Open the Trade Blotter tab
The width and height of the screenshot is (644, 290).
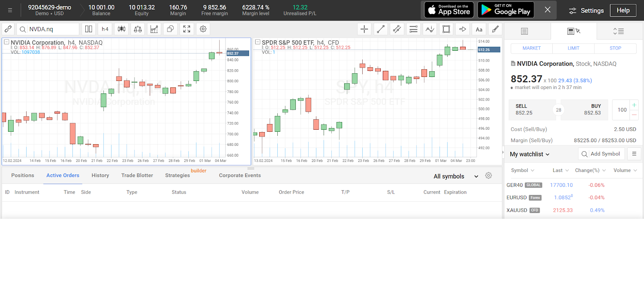137,176
